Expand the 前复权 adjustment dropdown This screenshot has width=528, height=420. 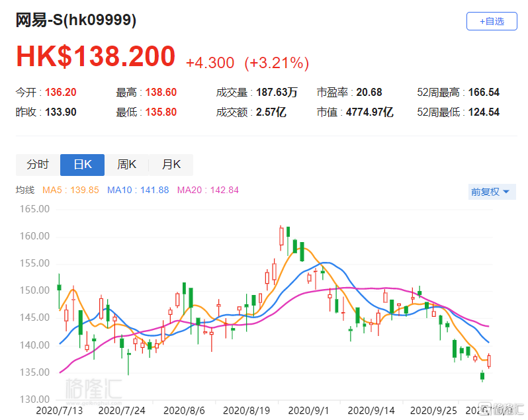tap(490, 192)
